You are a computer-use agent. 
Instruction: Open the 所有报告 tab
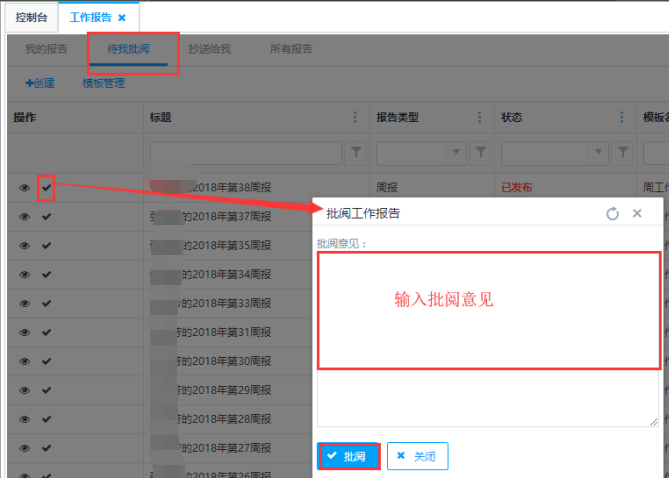[x=291, y=49]
